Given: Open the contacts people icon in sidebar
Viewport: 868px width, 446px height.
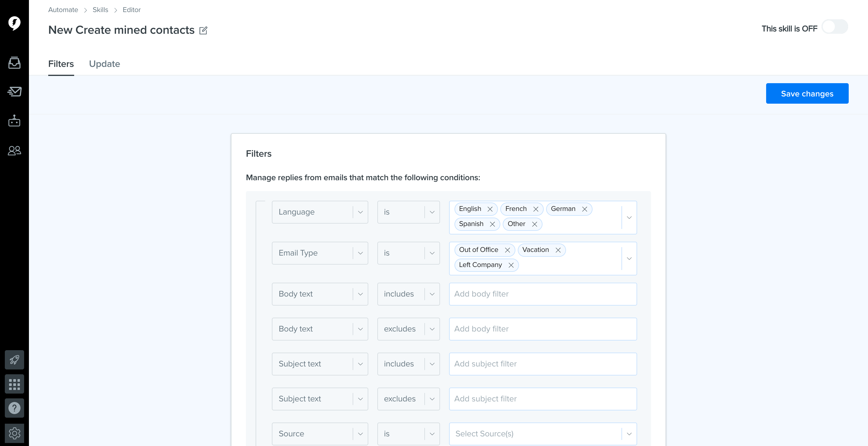Looking at the screenshot, I should tap(14, 150).
